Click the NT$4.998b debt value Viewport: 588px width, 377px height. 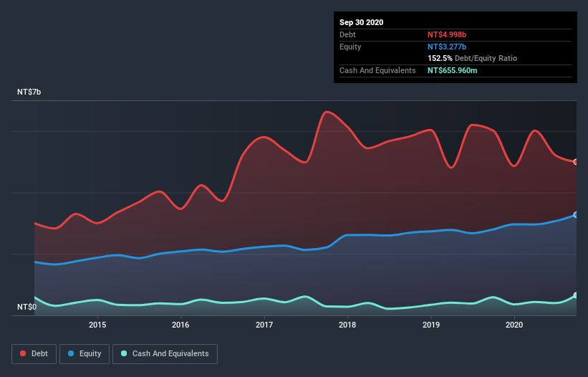tap(447, 34)
